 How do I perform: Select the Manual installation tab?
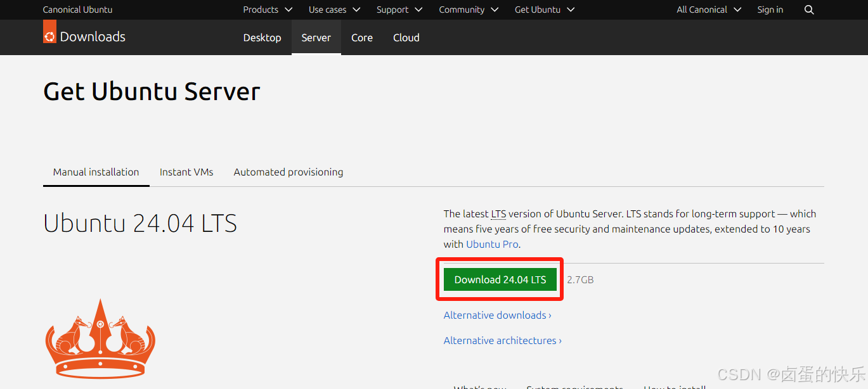pos(96,172)
